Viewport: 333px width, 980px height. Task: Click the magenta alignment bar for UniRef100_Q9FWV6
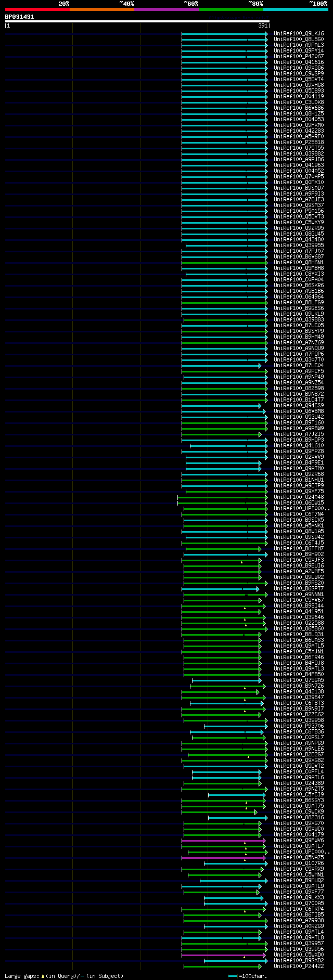click(224, 840)
